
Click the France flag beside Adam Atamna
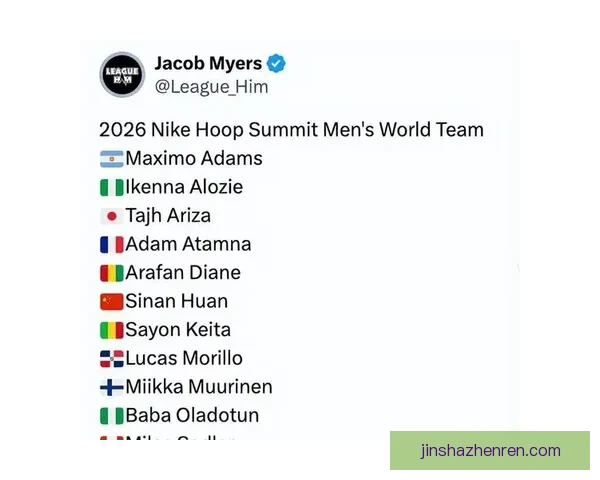111,244
